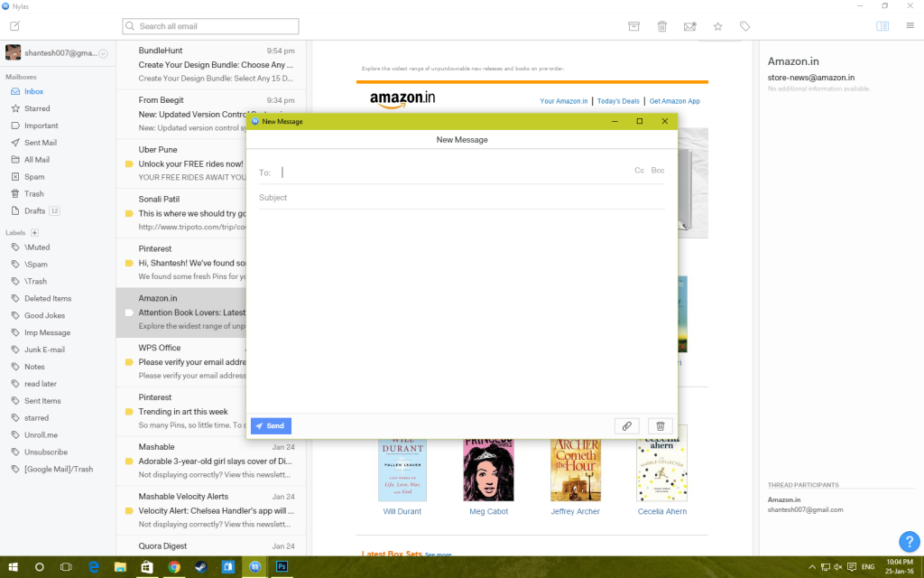The width and height of the screenshot is (924, 578).
Task: Click the compose new message icon
Action: pos(14,26)
